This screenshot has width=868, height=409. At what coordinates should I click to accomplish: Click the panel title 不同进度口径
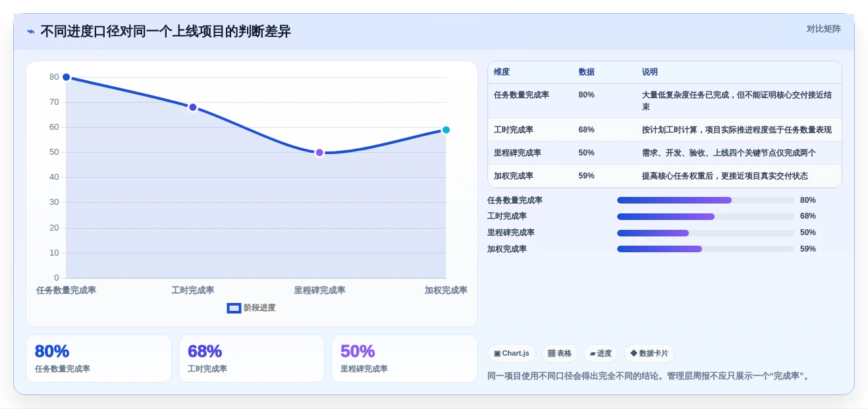click(x=165, y=32)
